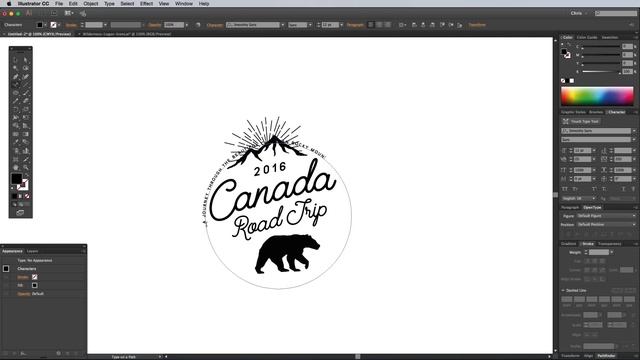640x360 pixels.
Task: Set tools panel paint mode to None
Action: [x=27, y=196]
